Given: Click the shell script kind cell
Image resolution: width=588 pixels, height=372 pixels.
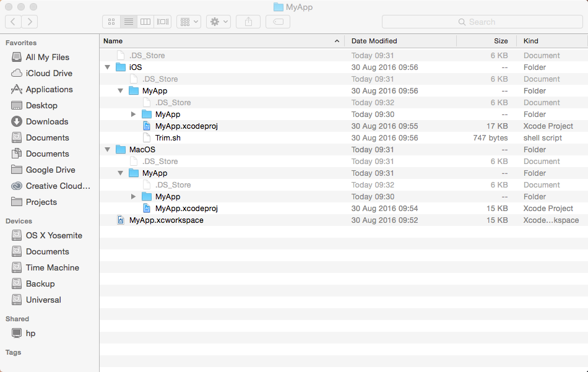Looking at the screenshot, I should pos(543,137).
